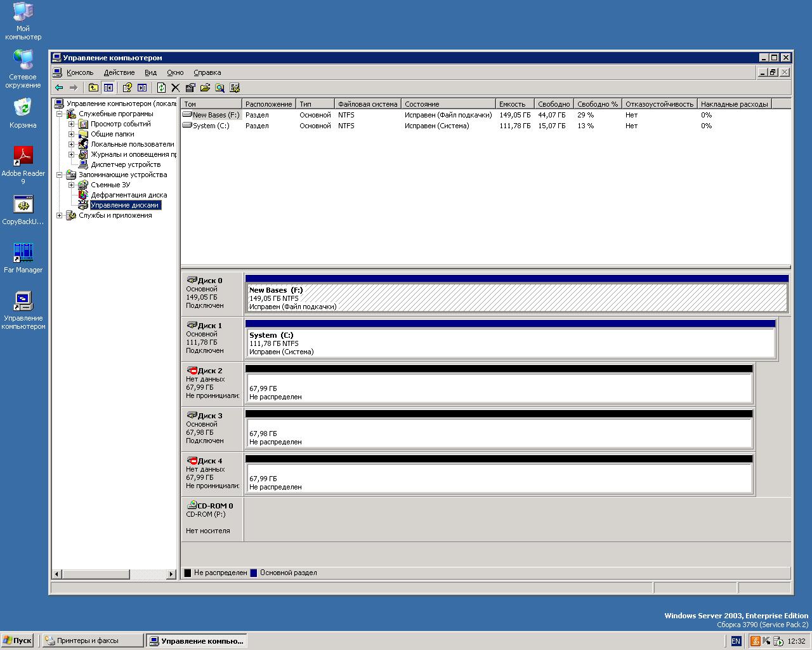812x650 pixels.
Task: Open the Действие menu
Action: [x=119, y=72]
